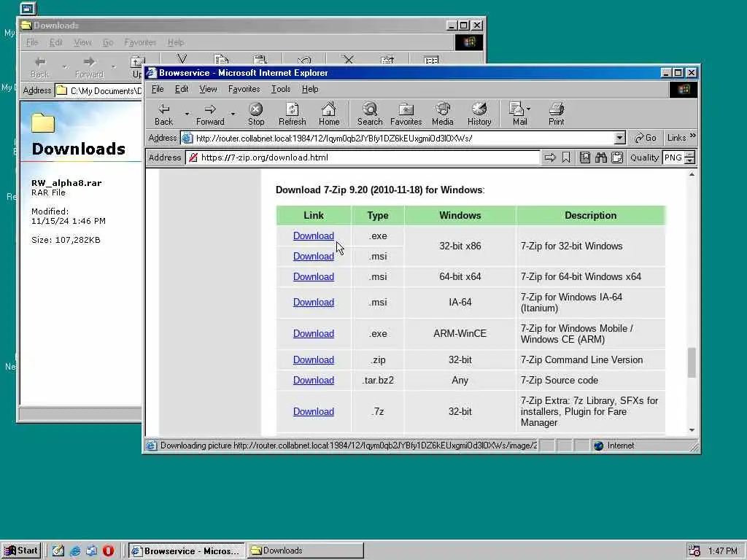
Task: Open the Browservice bookmarks list icon
Action: (585, 157)
